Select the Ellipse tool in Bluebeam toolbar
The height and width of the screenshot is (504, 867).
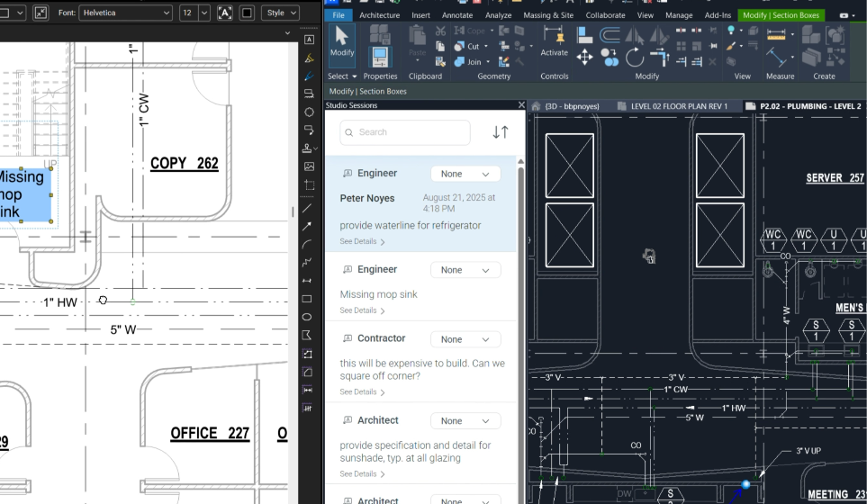point(307,317)
